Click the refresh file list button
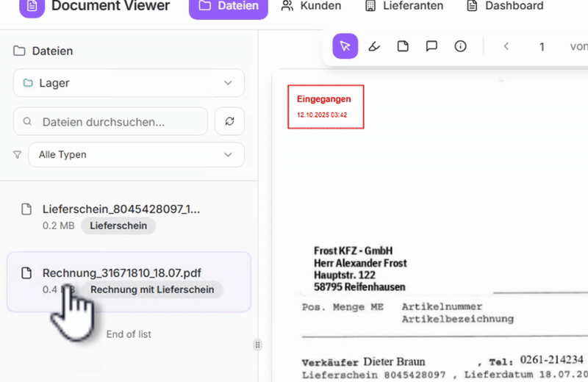 tap(229, 121)
